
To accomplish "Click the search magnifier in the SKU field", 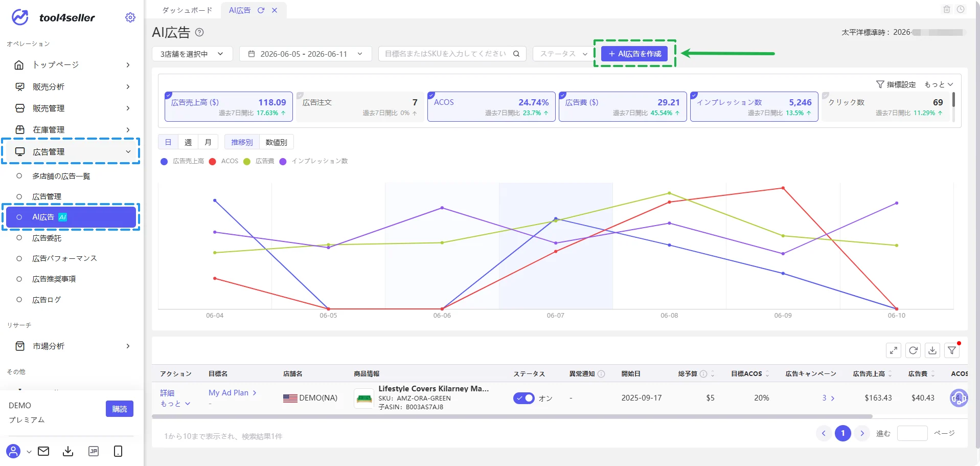I will [516, 54].
